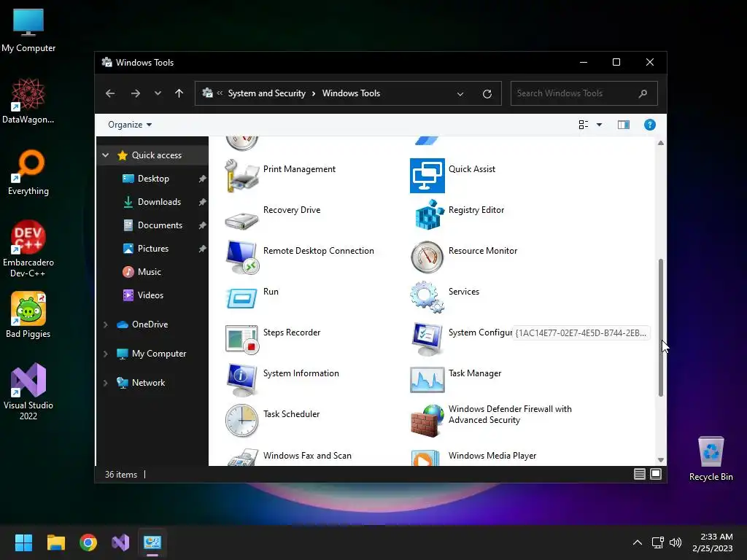Click the help question mark icon

[649, 125]
